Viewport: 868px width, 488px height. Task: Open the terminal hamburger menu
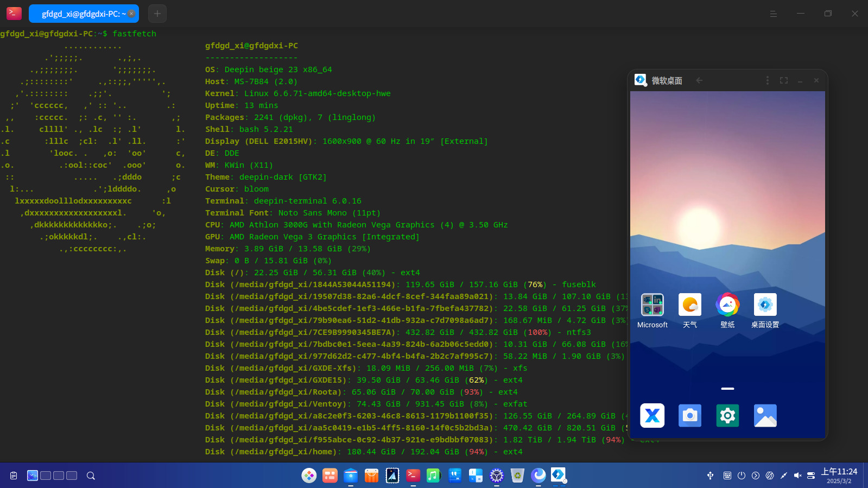tap(774, 14)
